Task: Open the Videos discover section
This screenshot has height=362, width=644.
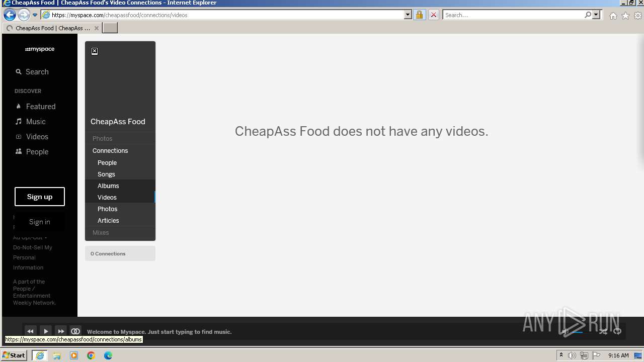Action: pos(37,137)
